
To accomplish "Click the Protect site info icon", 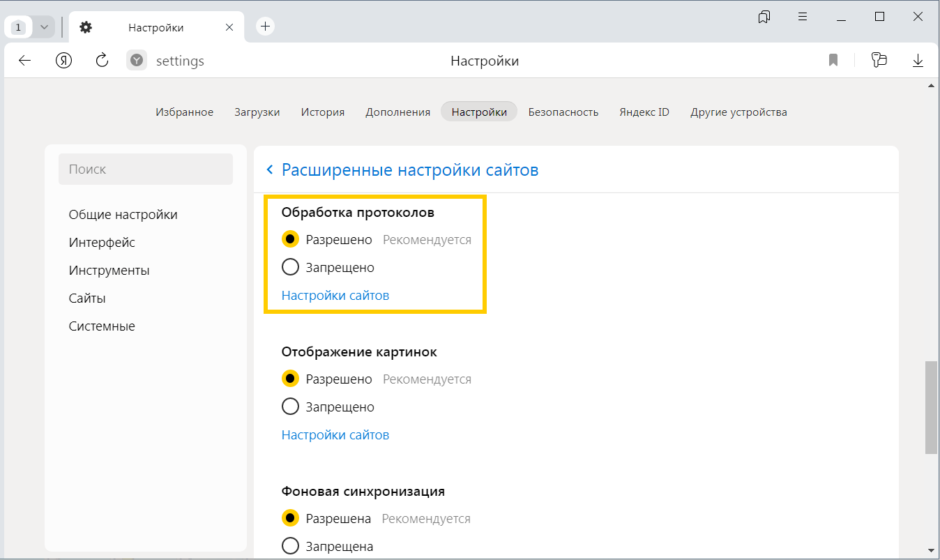I will (137, 61).
